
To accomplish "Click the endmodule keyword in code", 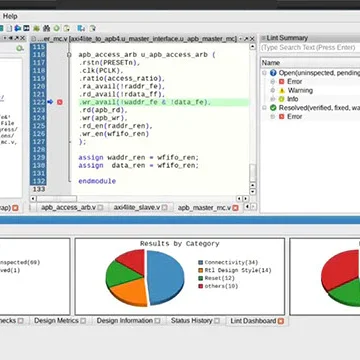I will (97, 181).
